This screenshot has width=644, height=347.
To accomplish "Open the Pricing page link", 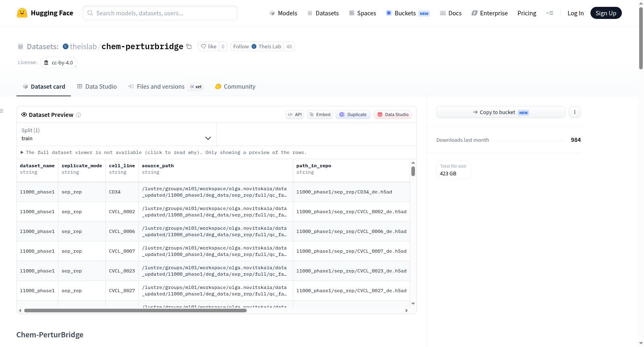I will click(527, 13).
